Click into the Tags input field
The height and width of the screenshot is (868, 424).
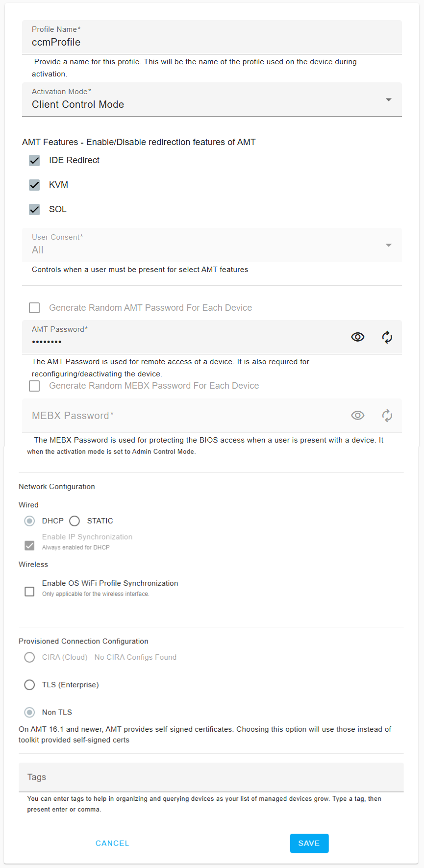(x=211, y=777)
